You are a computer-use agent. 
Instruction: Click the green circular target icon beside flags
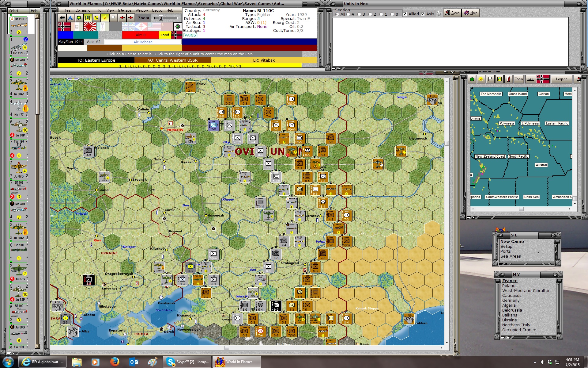pyautogui.click(x=178, y=27)
